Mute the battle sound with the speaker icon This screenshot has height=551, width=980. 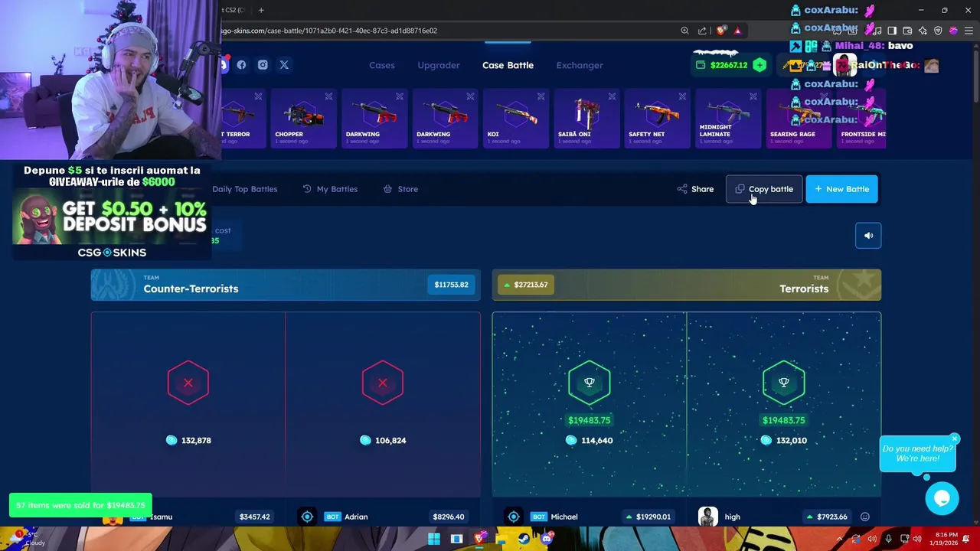pos(868,236)
